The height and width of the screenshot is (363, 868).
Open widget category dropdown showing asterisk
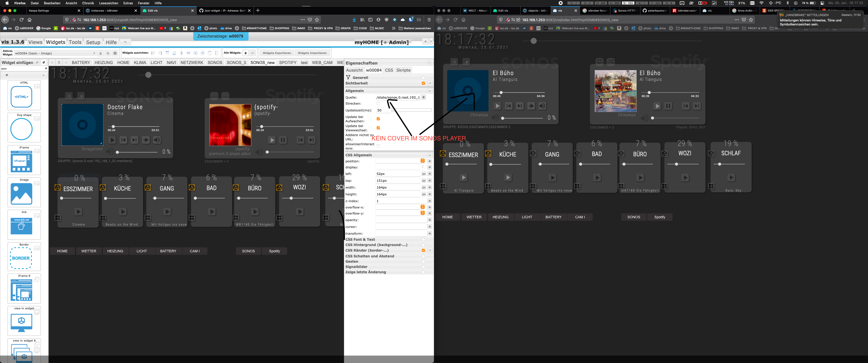click(24, 75)
